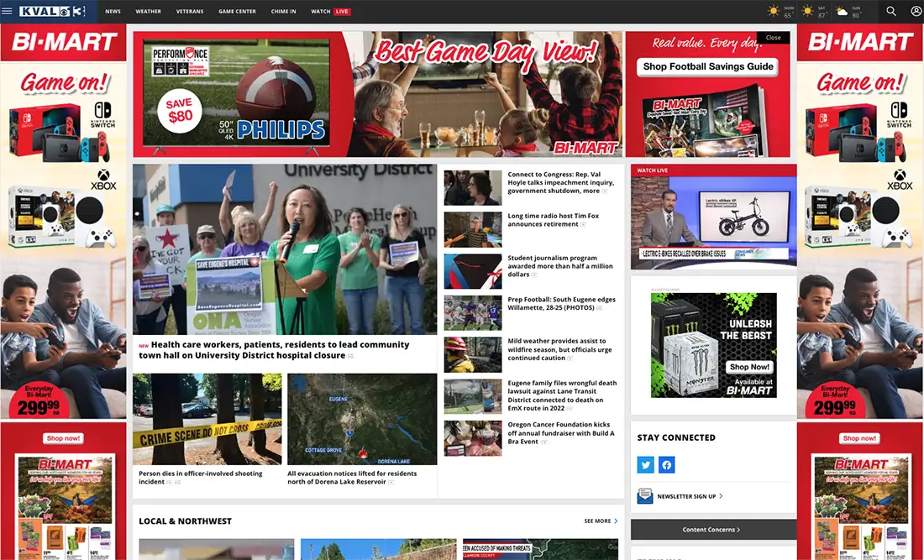
Task: Open the Facebook icon under Stay Connected
Action: tap(666, 464)
